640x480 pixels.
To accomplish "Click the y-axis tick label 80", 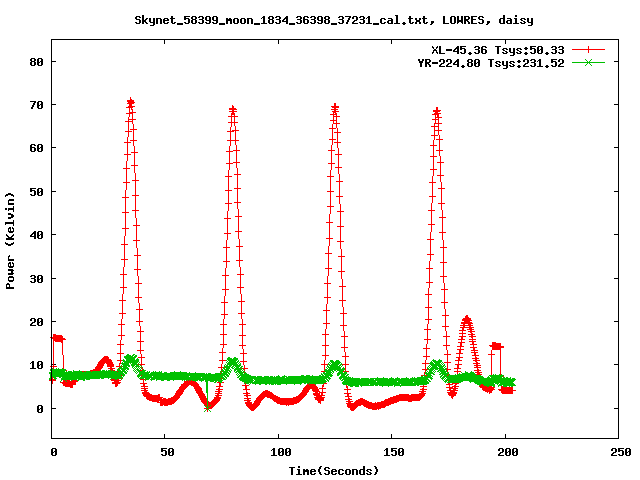I will tap(37, 62).
